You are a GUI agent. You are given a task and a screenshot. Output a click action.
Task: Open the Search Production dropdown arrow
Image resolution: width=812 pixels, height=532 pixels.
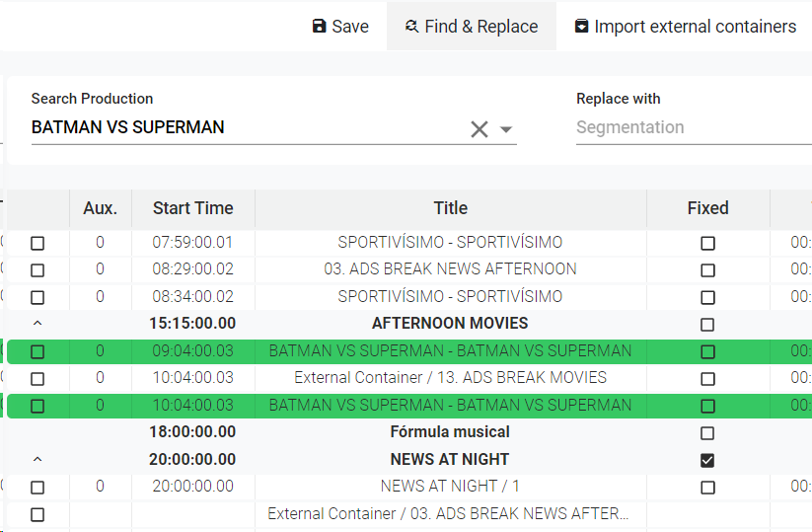tap(506, 129)
